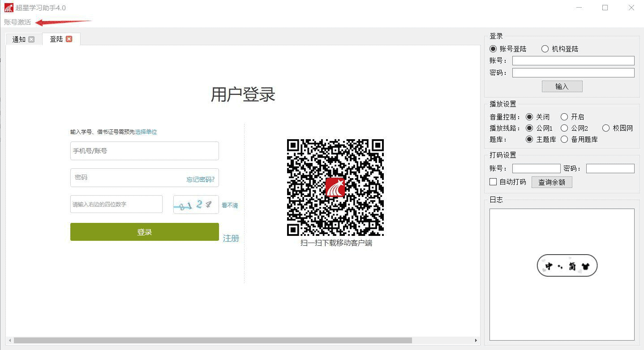Click the 忘记密码? link
644x350 pixels.
pos(200,179)
